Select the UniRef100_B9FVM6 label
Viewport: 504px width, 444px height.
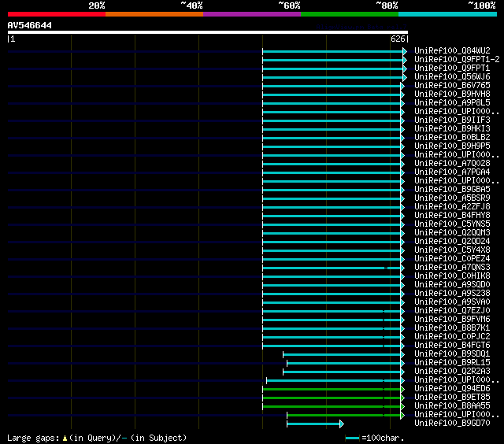452,320
